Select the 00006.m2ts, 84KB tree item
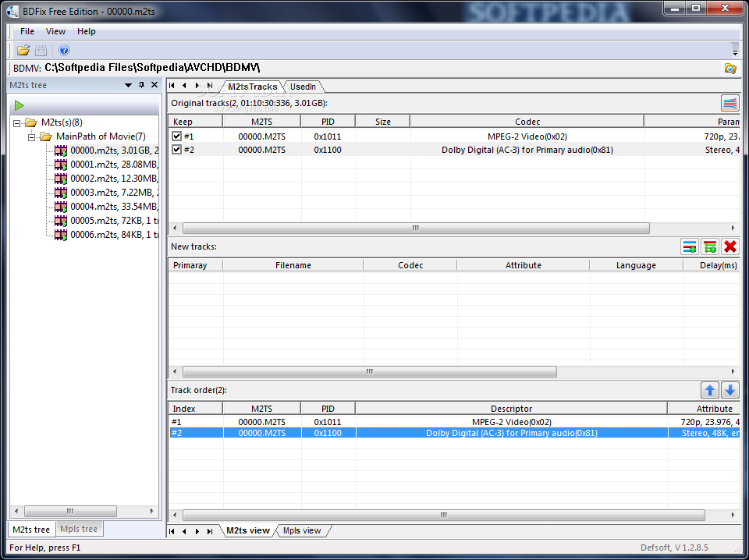The height and width of the screenshot is (560, 749). tap(114, 235)
